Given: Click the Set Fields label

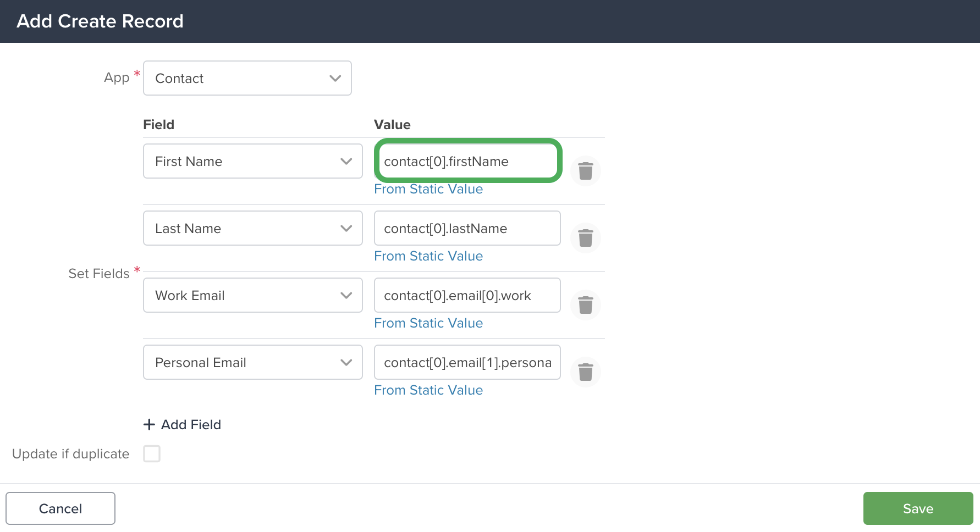Looking at the screenshot, I should (x=99, y=274).
